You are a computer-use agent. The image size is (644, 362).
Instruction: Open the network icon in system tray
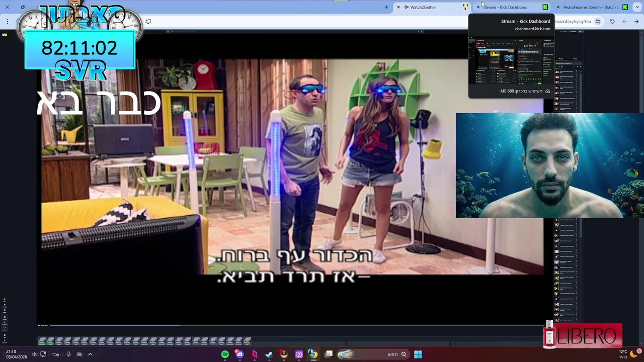(43, 354)
